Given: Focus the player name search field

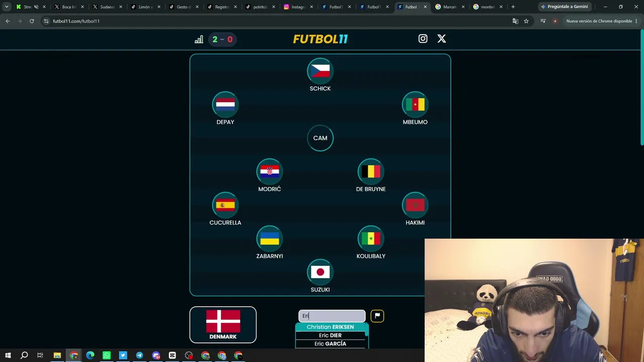Looking at the screenshot, I should coord(332,316).
